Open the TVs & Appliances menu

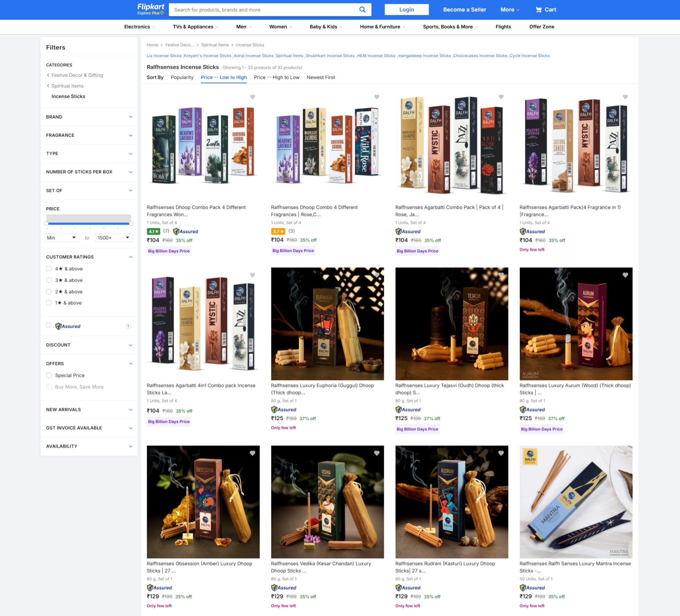[x=195, y=27]
